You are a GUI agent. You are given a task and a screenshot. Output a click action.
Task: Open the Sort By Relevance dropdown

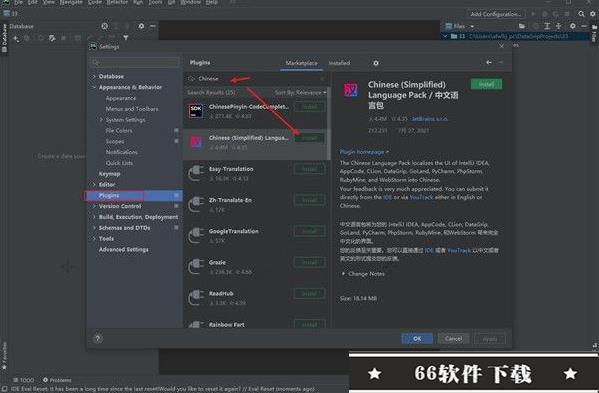[300, 92]
